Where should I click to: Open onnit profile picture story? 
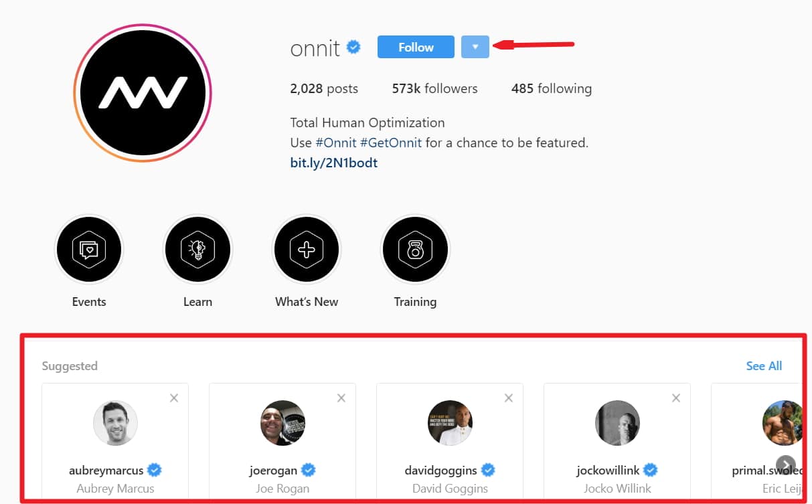click(x=143, y=92)
